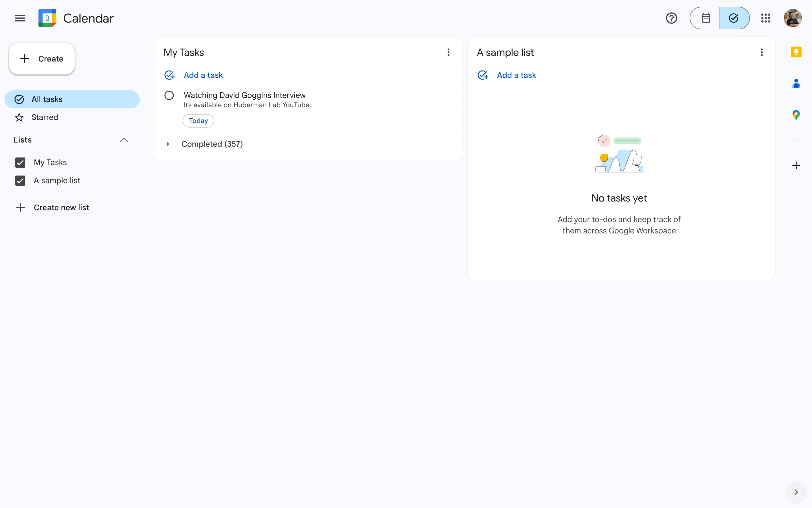The width and height of the screenshot is (812, 508).
Task: Hide the side panel arrow
Action: click(x=796, y=492)
